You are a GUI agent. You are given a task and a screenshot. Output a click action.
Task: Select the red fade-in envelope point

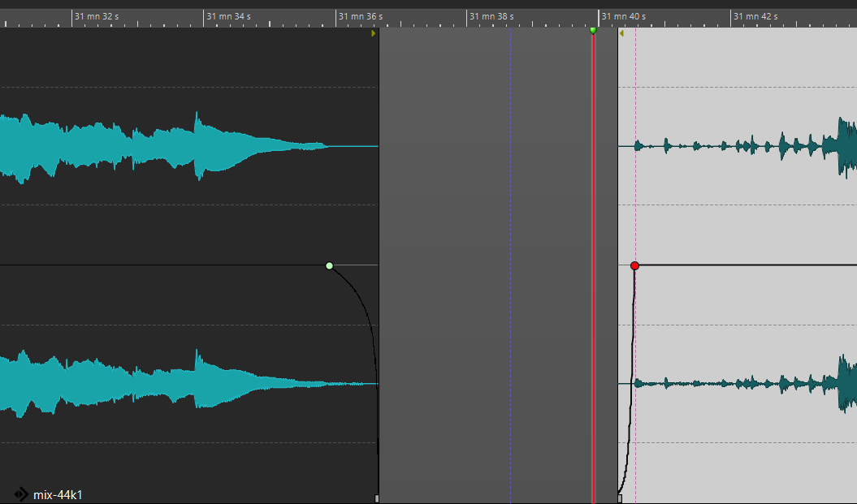[x=634, y=265]
